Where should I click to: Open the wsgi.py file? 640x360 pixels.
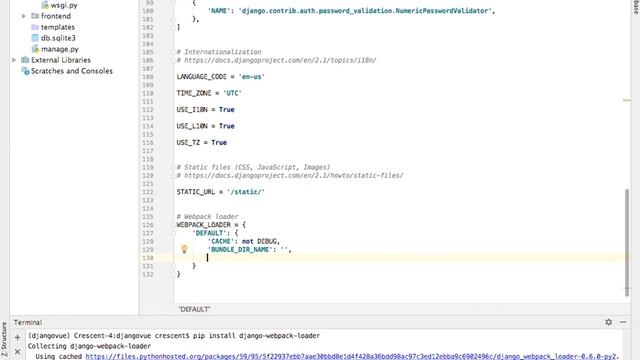tap(64, 5)
